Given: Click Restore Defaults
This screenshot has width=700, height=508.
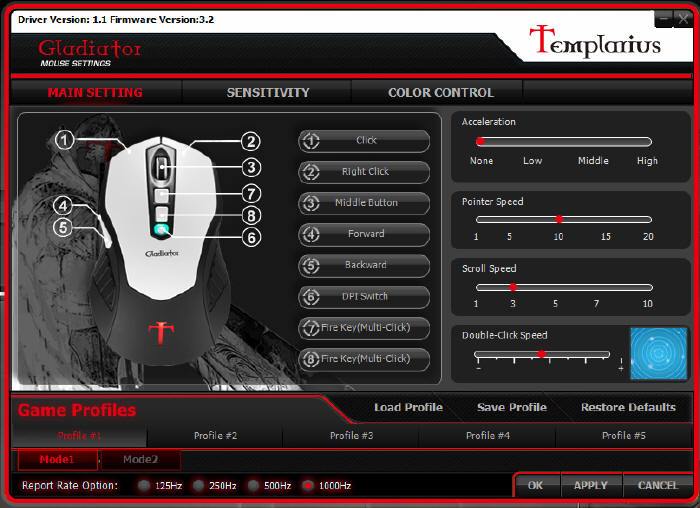Looking at the screenshot, I should [628, 407].
